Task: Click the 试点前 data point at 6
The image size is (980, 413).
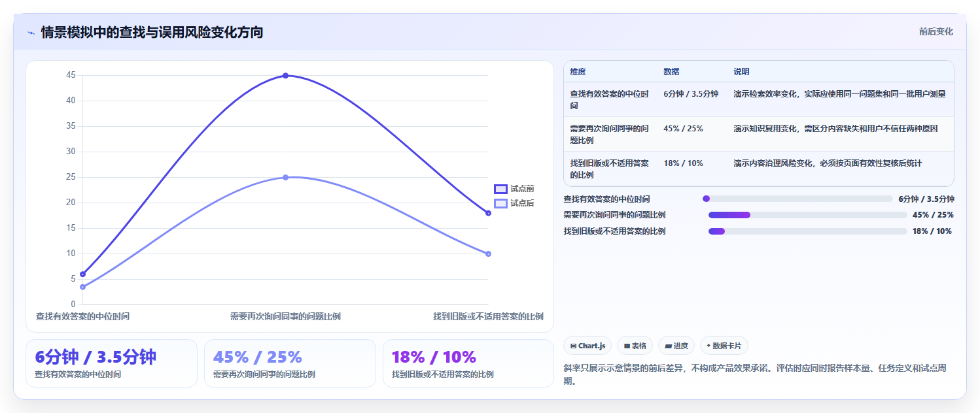Action: [82, 274]
